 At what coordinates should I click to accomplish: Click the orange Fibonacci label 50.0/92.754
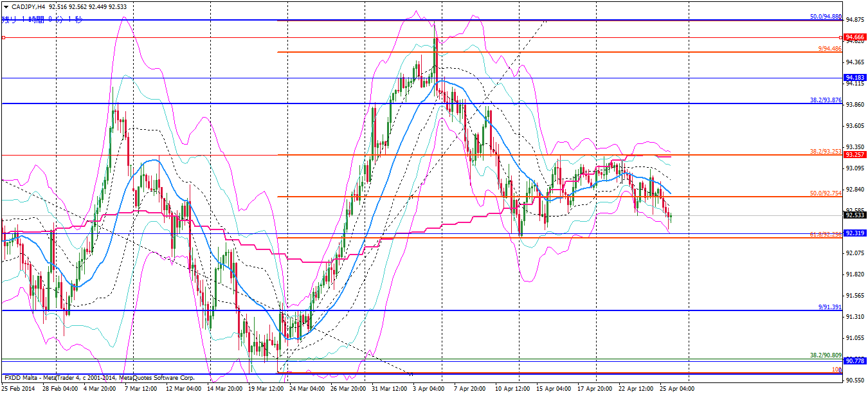tap(826, 193)
